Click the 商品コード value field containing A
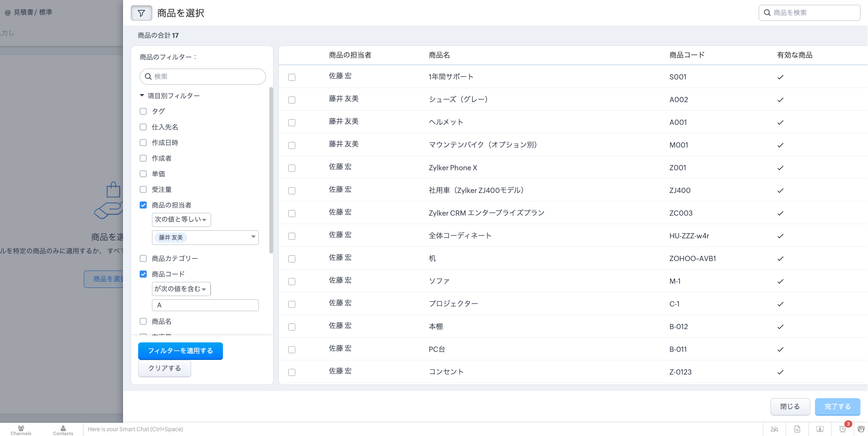Viewport: 868px width, 436px height. [205, 305]
